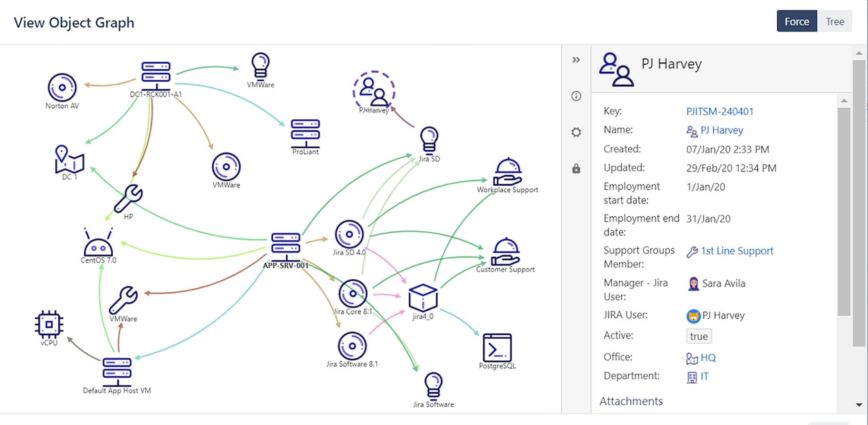Select the Jira SD 4.0 disc node
The width and height of the screenshot is (868, 425).
(x=349, y=234)
